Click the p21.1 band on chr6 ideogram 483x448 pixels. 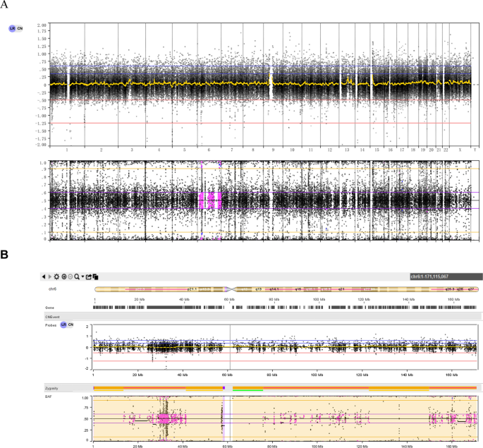tap(192, 289)
